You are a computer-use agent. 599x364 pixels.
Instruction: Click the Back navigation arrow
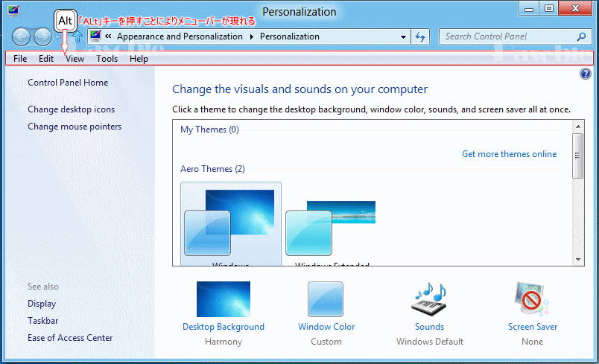click(x=21, y=37)
